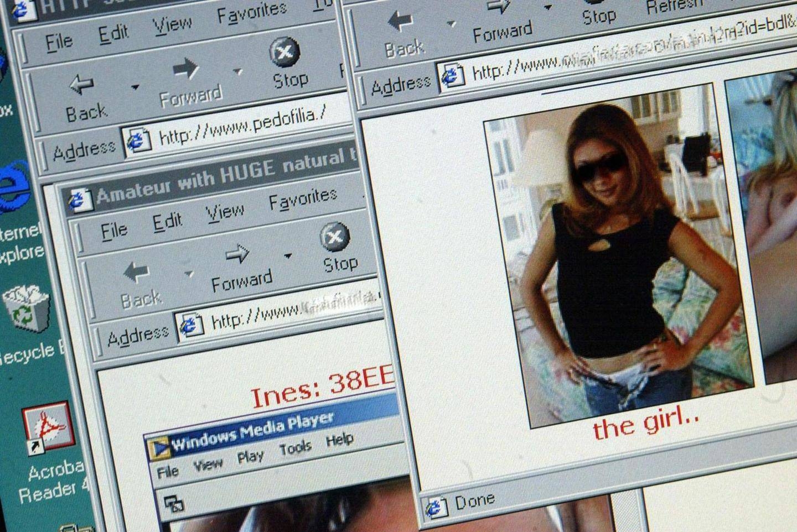The width and height of the screenshot is (797, 532).
Task: Expand the Back history dropdown in right window
Action: click(451, 24)
